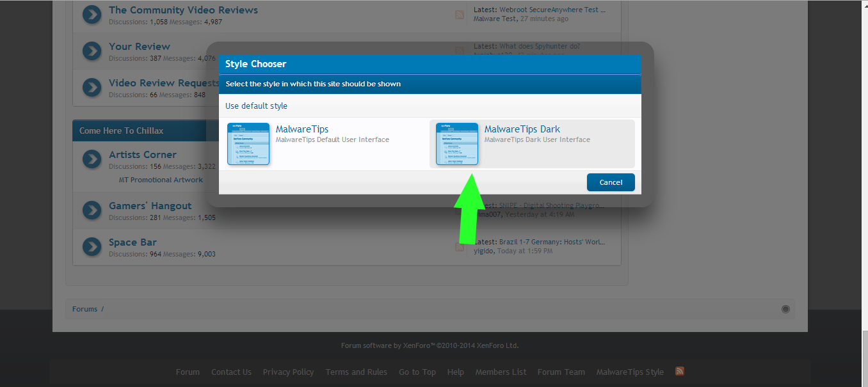The image size is (868, 387).
Task: Open The Community Video Reviews forum link
Action: coord(183,10)
